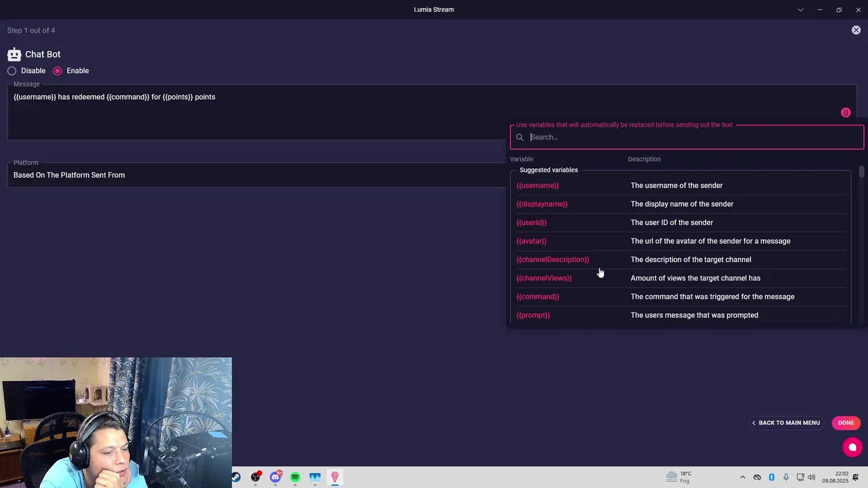Open the notification bell in the tray
The width and height of the screenshot is (868, 488).
pyautogui.click(x=856, y=477)
